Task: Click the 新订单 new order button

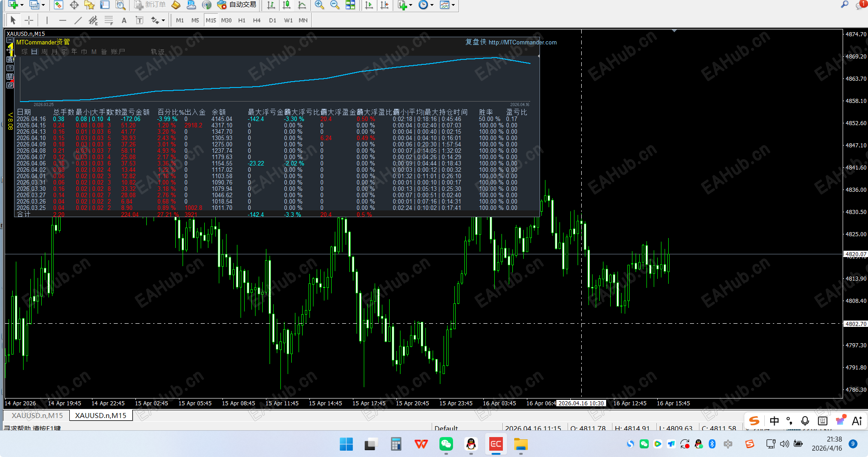Action: point(151,5)
